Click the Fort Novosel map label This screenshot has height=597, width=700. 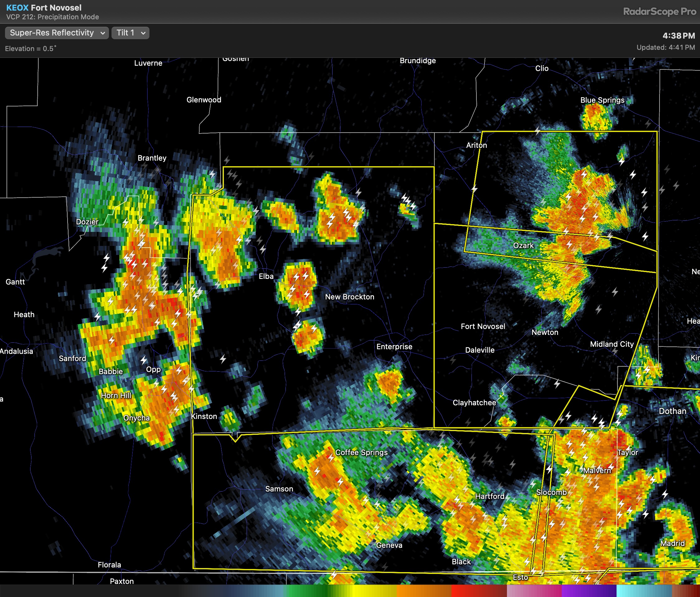point(483,326)
